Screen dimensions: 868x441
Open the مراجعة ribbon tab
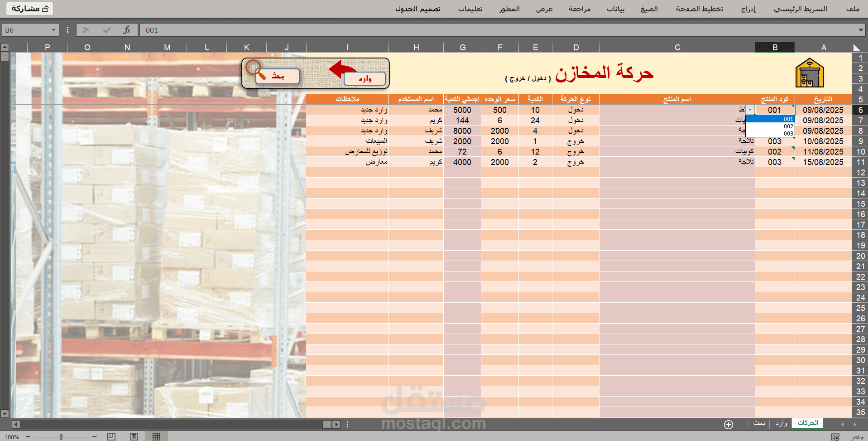pos(580,9)
